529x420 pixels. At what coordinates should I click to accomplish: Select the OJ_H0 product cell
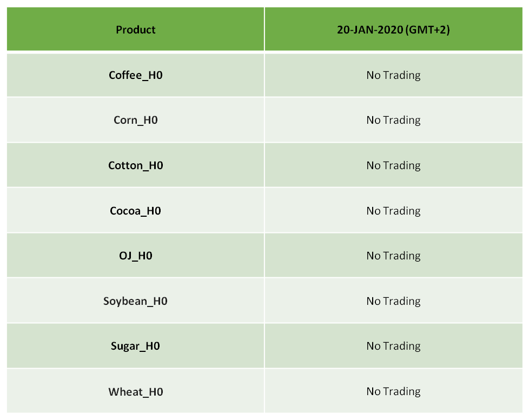[135, 256]
